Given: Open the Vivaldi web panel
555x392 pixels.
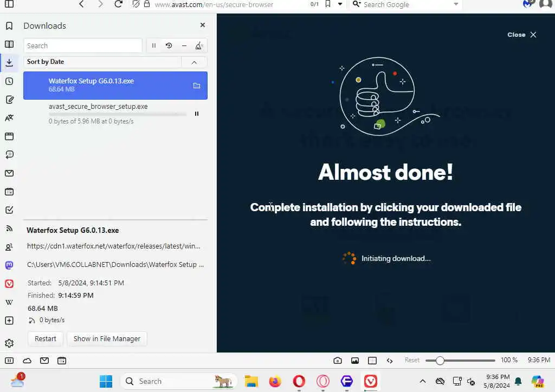Looking at the screenshot, I should 9,284.
